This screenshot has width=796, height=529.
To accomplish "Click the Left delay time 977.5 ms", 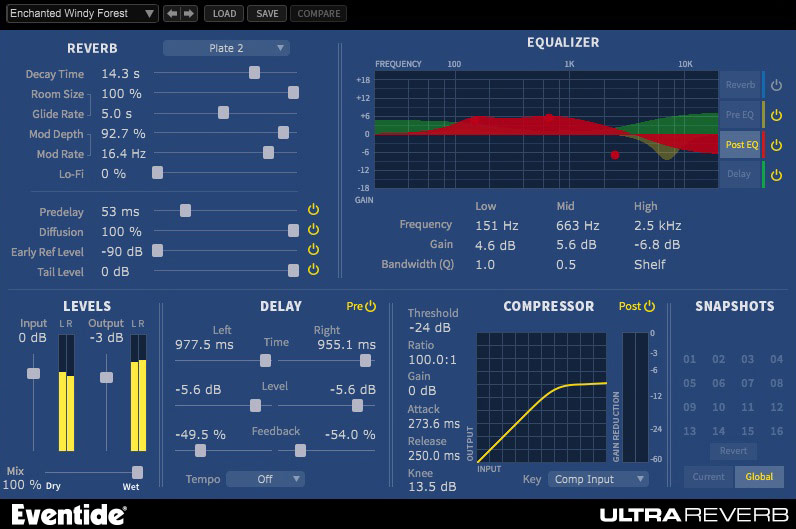I will tap(204, 345).
